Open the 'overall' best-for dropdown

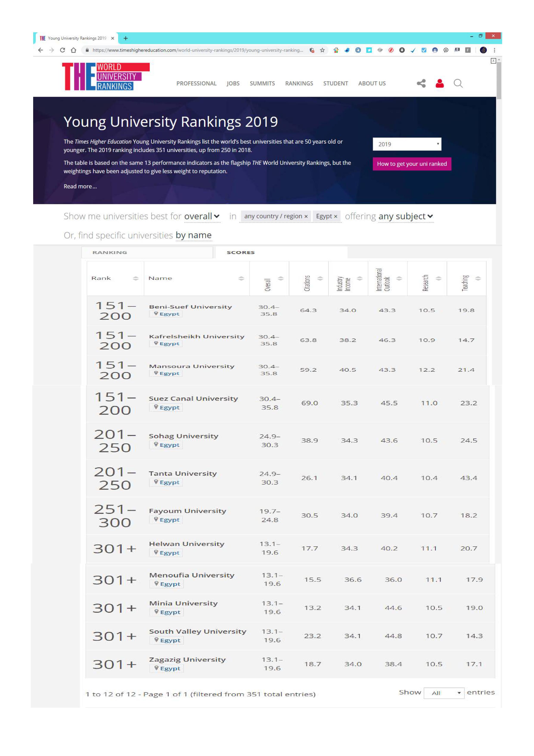(x=202, y=216)
